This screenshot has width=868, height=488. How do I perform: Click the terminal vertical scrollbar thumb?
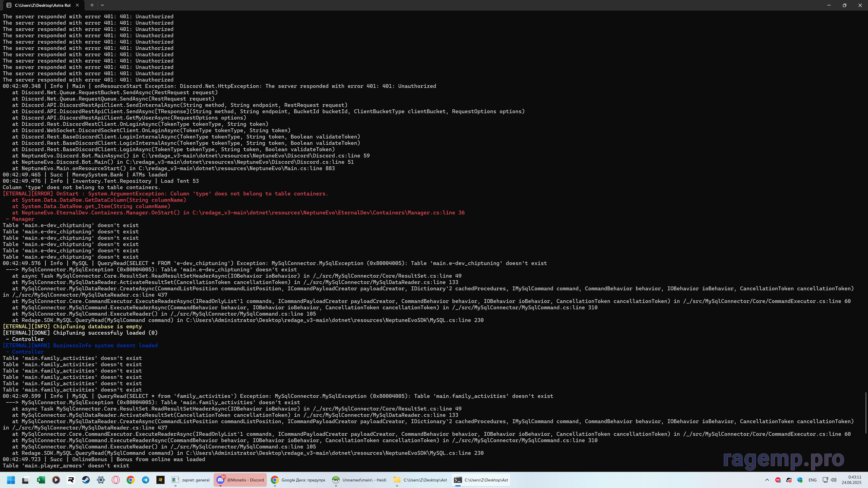(x=866, y=413)
